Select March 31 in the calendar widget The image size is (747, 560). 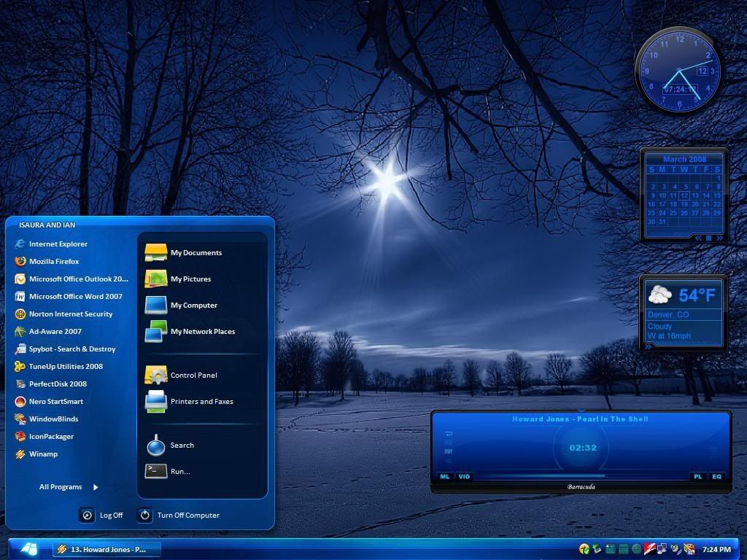click(x=662, y=222)
